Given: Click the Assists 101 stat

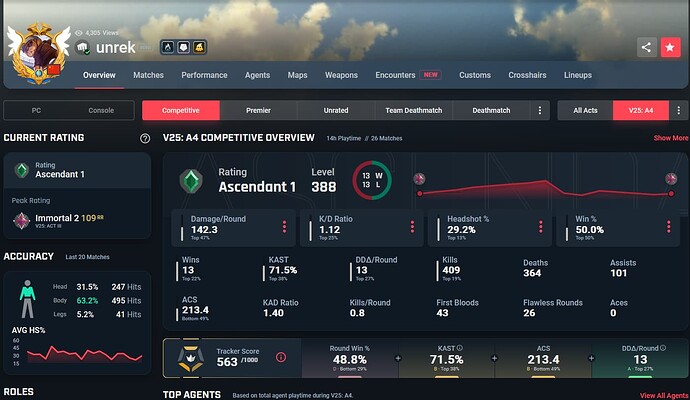Looking at the screenshot, I should pyautogui.click(x=623, y=268).
